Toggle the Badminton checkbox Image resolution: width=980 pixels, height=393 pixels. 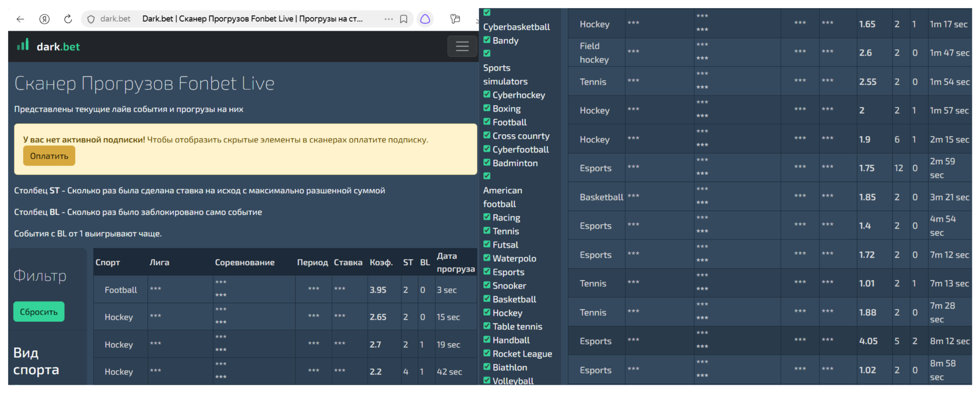[x=487, y=162]
